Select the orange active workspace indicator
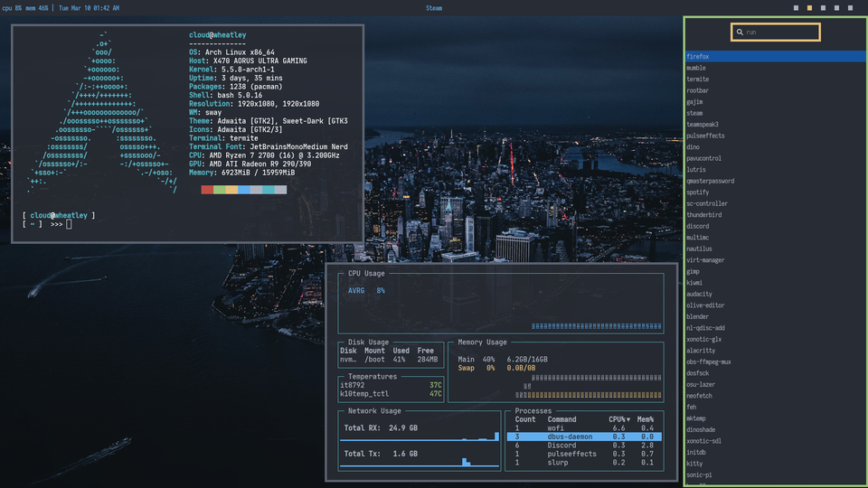This screenshot has width=868, height=488. [809, 8]
